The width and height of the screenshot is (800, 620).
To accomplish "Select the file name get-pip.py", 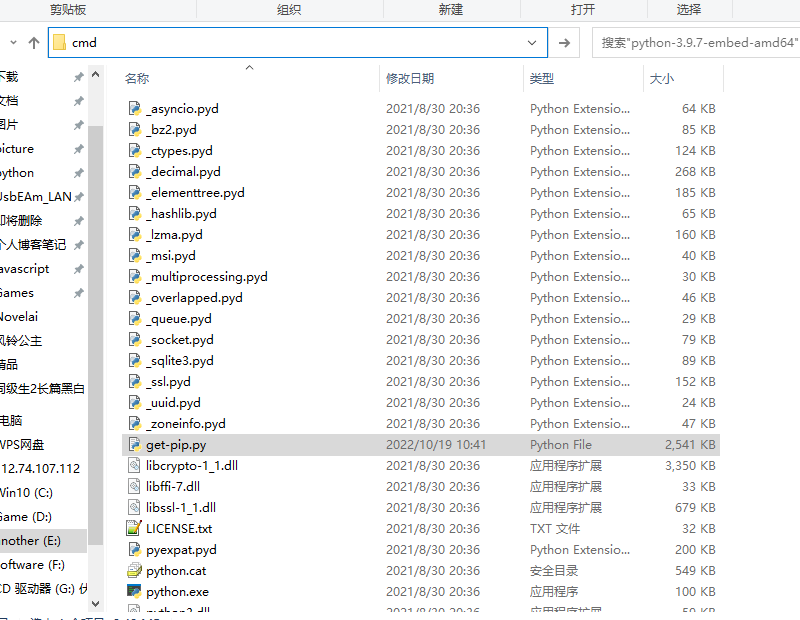I will (x=176, y=445).
